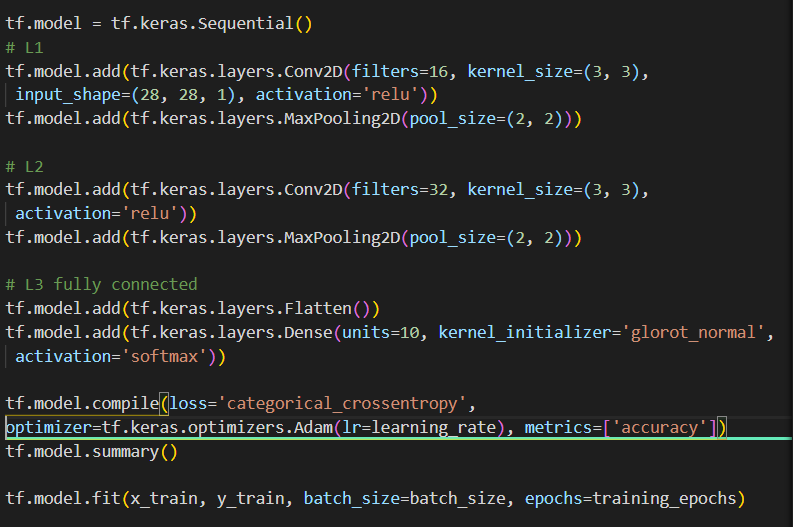Click 'fit' in tf.model.fit line
Image resolution: width=793 pixels, height=527 pixels.
click(x=106, y=499)
